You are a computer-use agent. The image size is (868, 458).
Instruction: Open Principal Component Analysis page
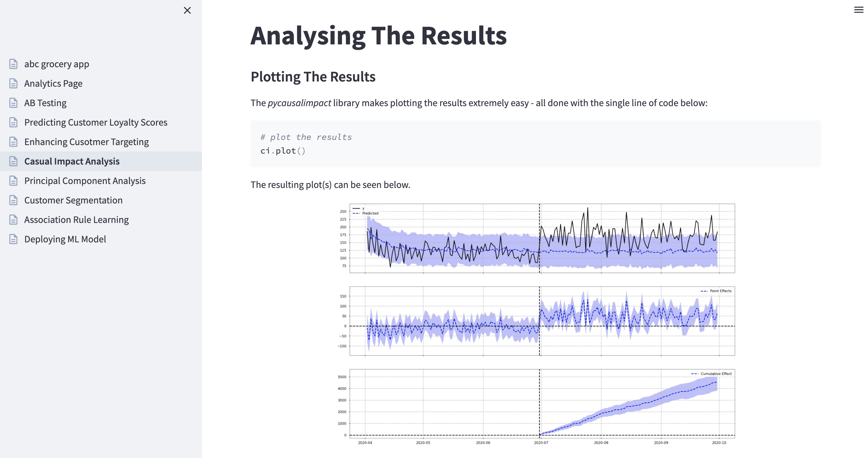point(85,181)
